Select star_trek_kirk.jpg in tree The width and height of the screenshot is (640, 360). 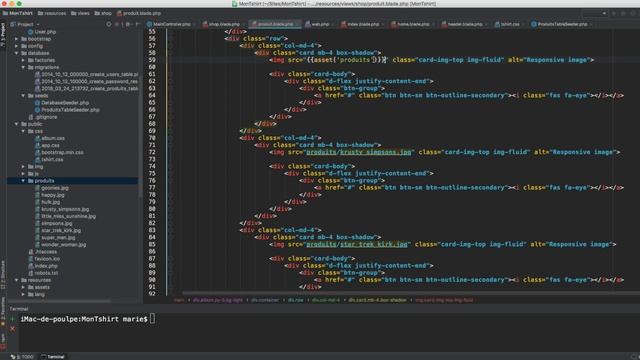coord(58,230)
